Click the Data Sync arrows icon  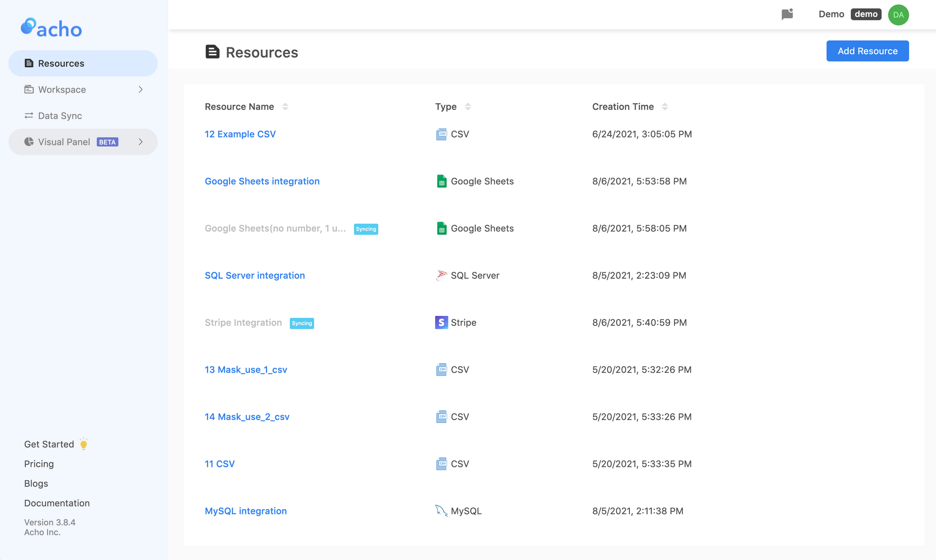click(29, 116)
